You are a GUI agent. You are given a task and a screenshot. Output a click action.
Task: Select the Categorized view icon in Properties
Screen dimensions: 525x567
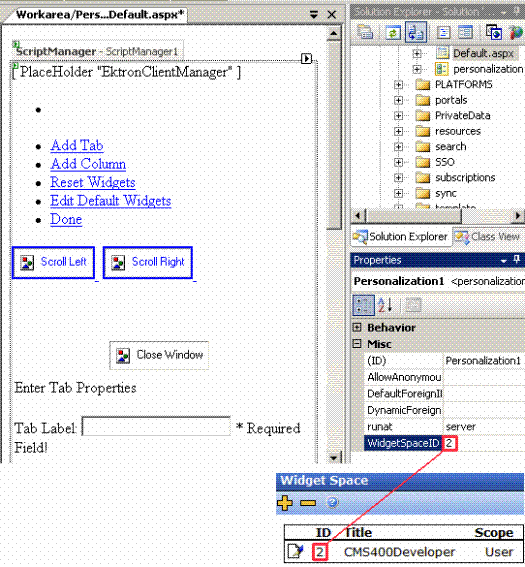pyautogui.click(x=363, y=306)
